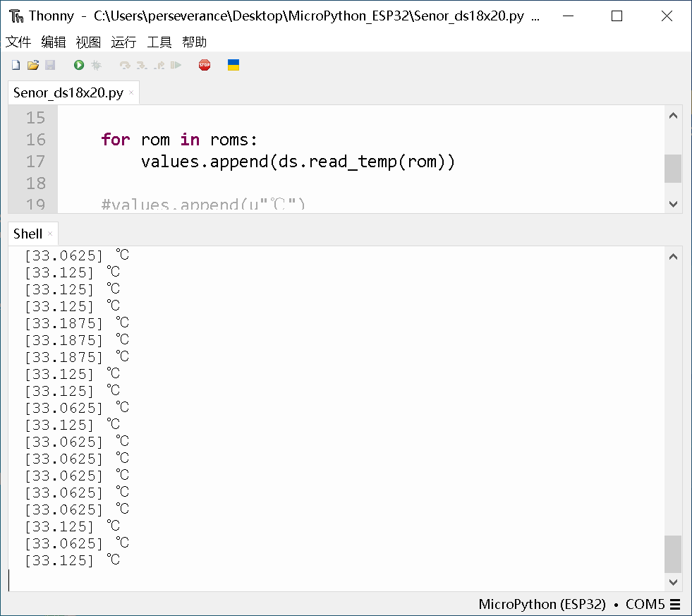Switch to the Senor_ds18x20.py tab
This screenshot has width=692, height=616.
point(67,92)
